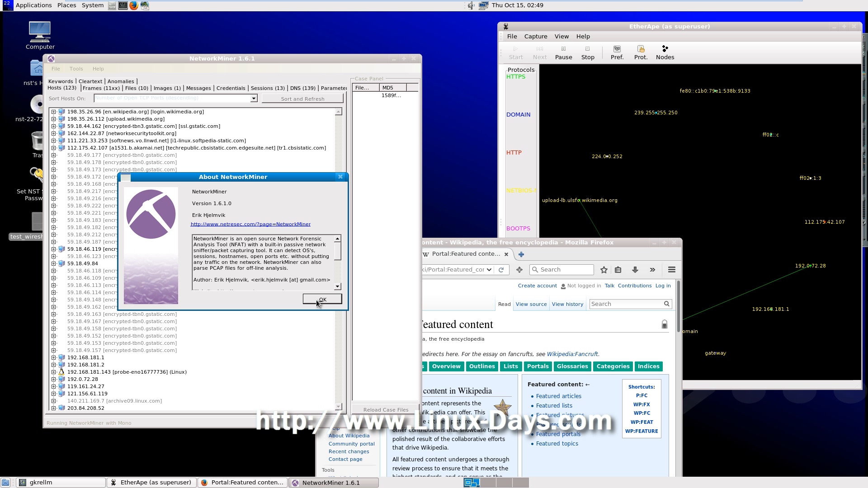Switch to Sessions (13) tab
This screenshot has height=488, width=868.
tap(268, 88)
